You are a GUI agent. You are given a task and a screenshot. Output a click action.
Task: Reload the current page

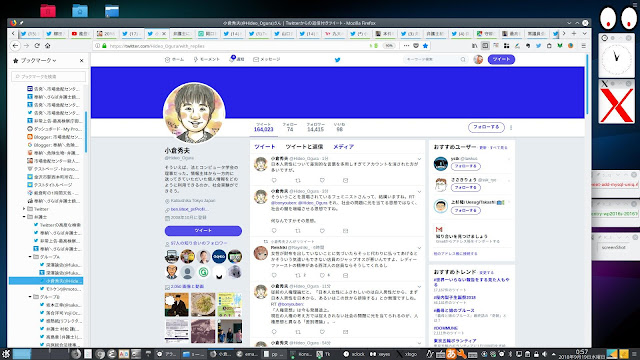pos(37,46)
